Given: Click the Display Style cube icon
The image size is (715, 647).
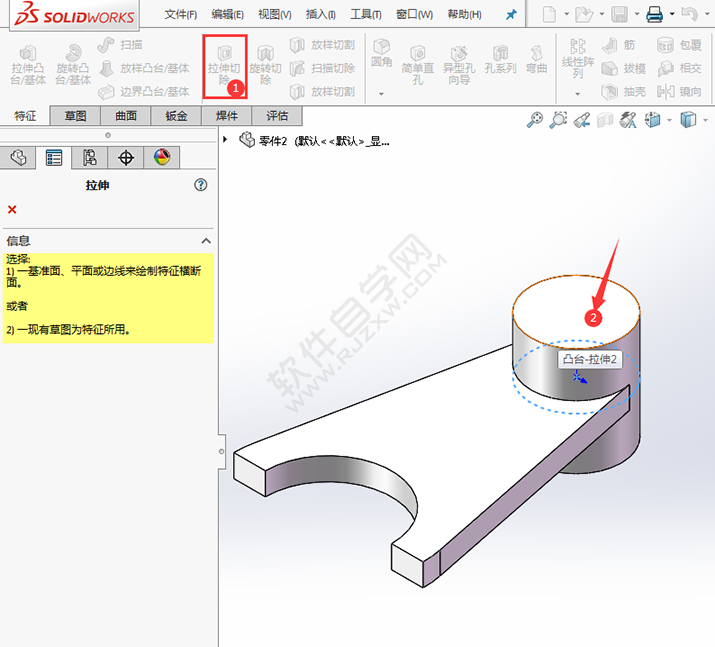Looking at the screenshot, I should 688,120.
